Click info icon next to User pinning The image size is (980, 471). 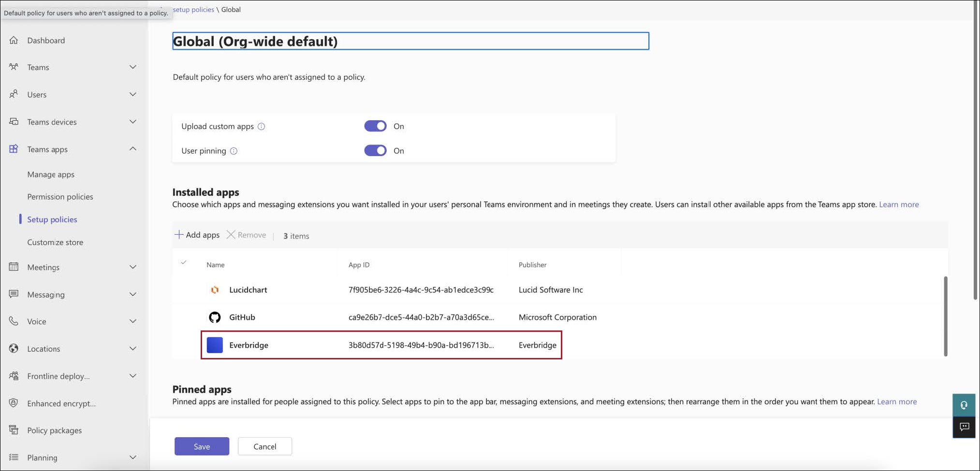pyautogui.click(x=234, y=151)
